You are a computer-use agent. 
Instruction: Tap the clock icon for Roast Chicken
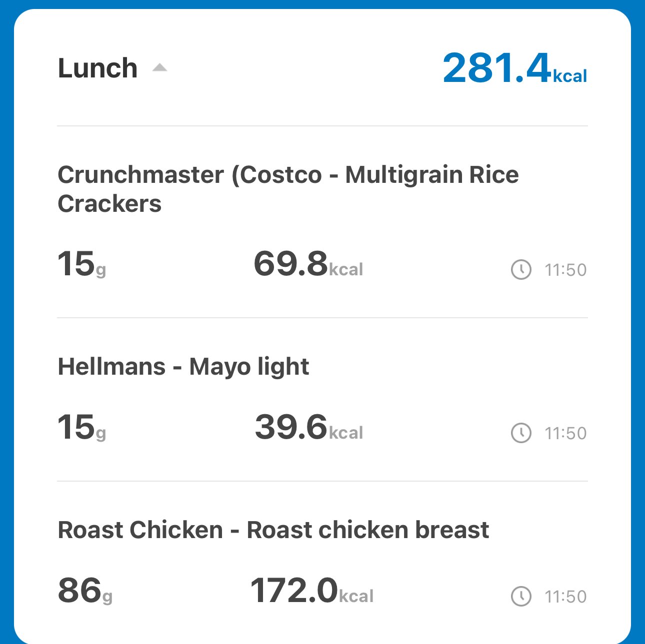[521, 597]
